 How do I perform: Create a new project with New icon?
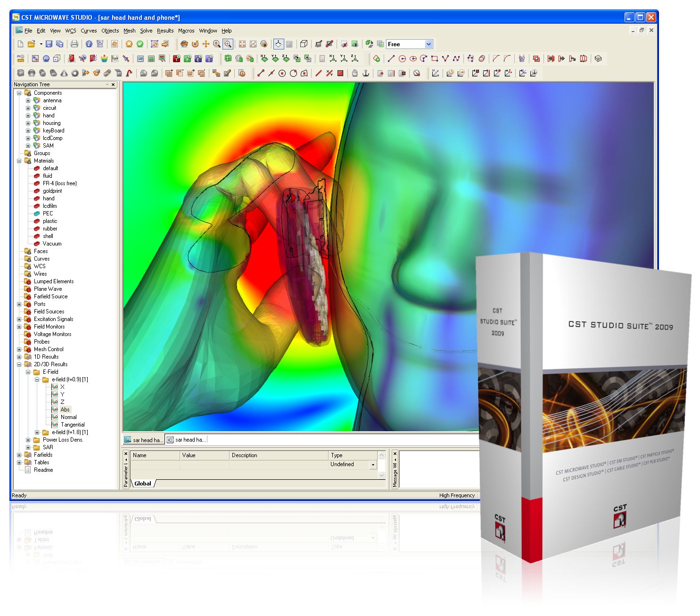click(x=20, y=44)
